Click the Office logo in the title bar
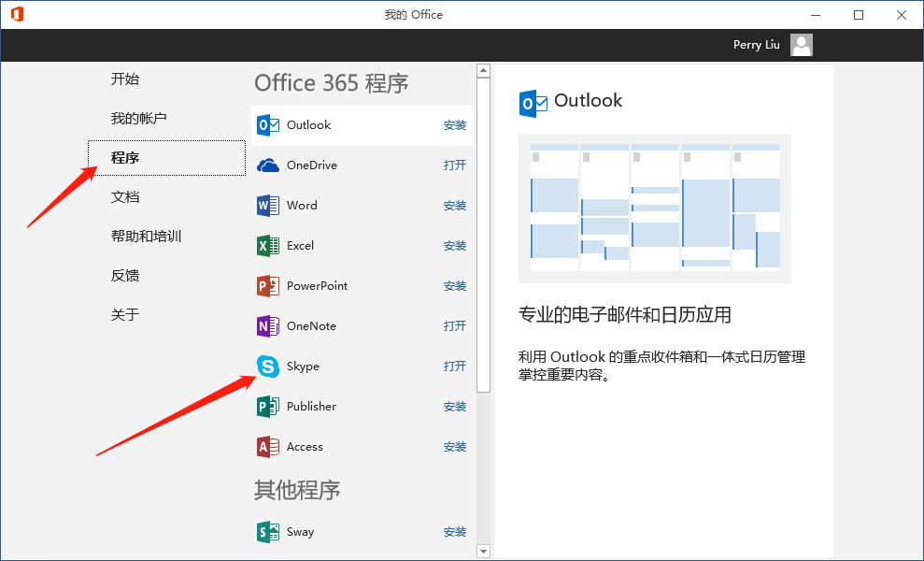 (x=17, y=14)
